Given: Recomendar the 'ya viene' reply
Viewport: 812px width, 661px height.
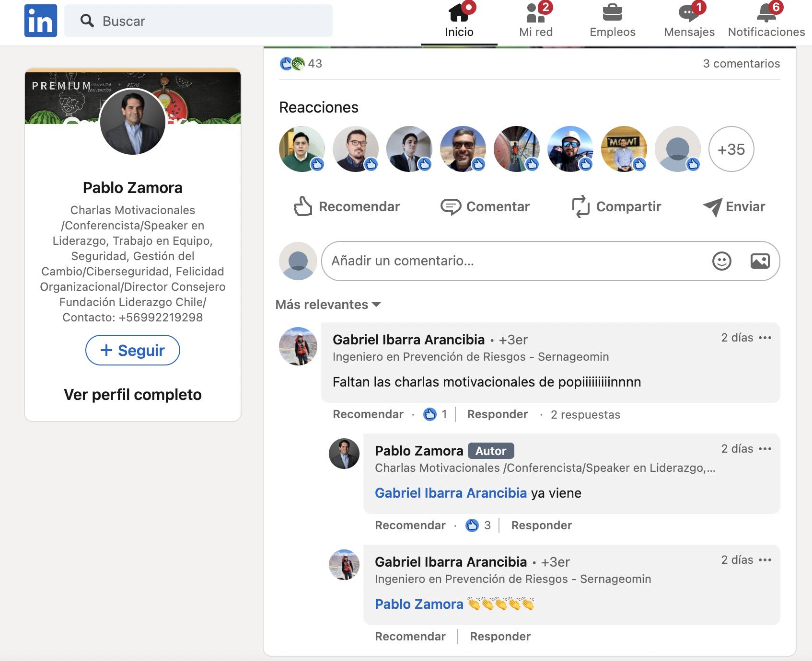Looking at the screenshot, I should coord(410,525).
